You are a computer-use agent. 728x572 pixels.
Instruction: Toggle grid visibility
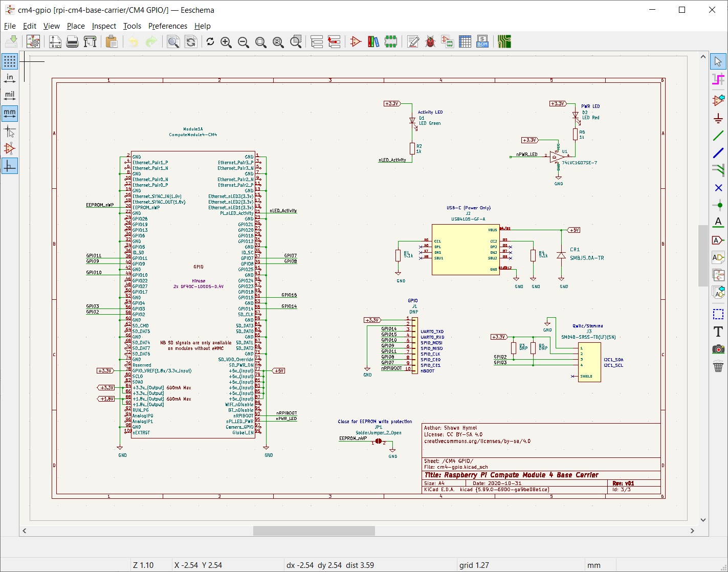tap(9, 61)
